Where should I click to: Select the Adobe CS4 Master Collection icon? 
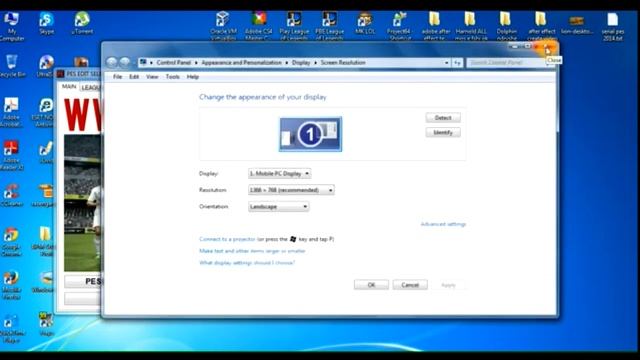click(x=259, y=27)
